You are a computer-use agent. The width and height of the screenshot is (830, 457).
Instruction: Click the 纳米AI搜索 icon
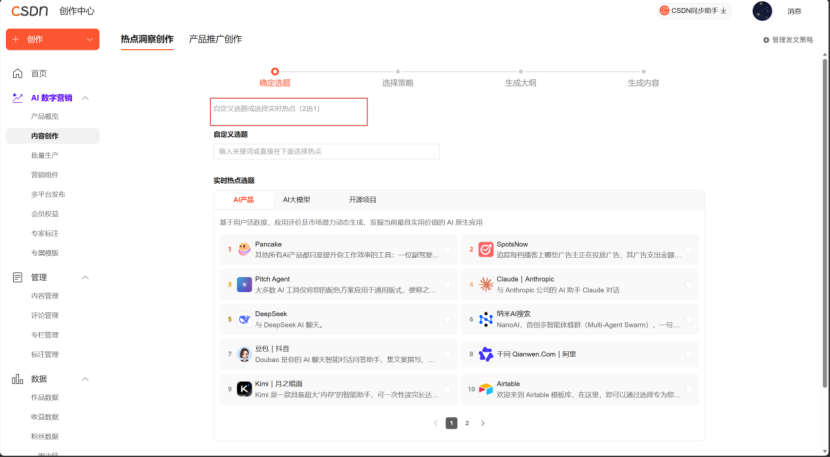(x=485, y=319)
